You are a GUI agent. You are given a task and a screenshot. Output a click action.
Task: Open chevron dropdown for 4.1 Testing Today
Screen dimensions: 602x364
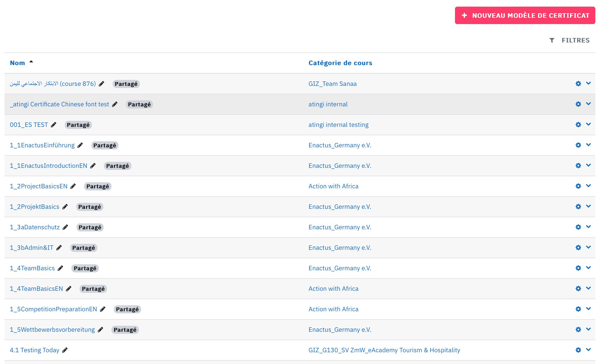588,350
